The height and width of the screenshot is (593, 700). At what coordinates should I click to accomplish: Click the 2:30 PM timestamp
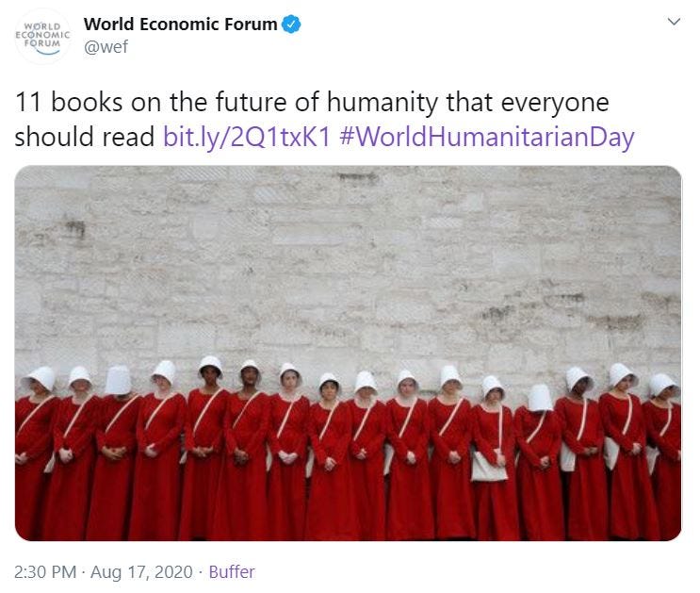45,572
